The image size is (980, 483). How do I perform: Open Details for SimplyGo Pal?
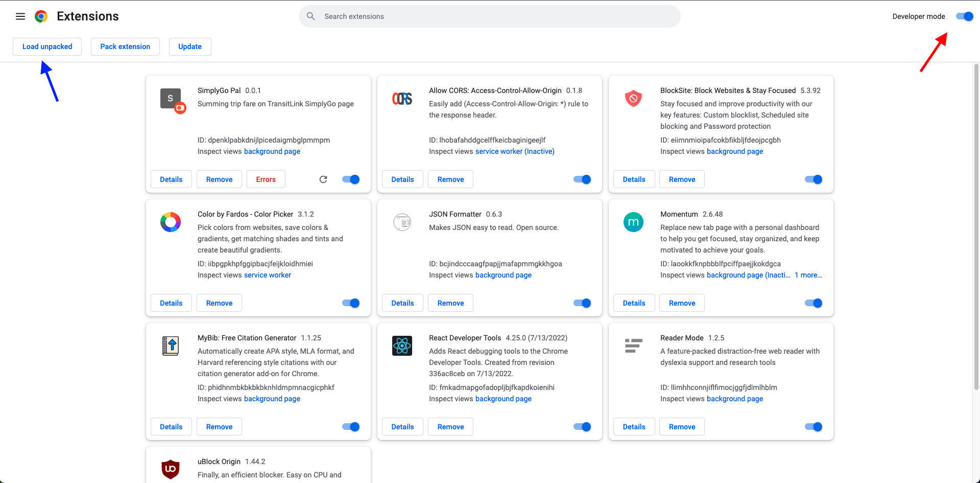click(x=171, y=179)
